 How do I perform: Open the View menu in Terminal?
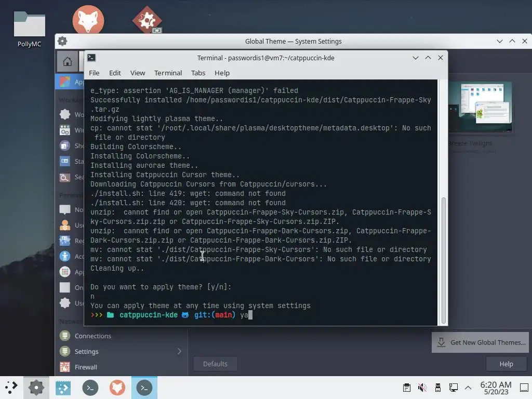coord(137,73)
